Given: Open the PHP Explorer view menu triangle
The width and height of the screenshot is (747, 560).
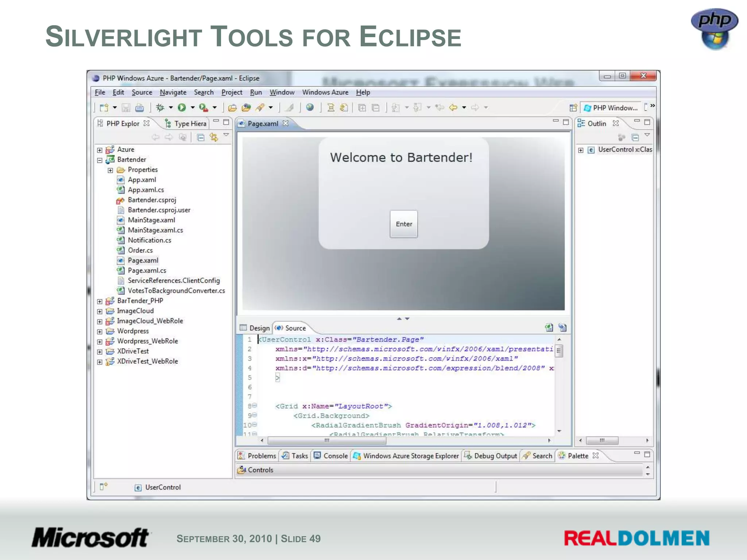Looking at the screenshot, I should [226, 135].
